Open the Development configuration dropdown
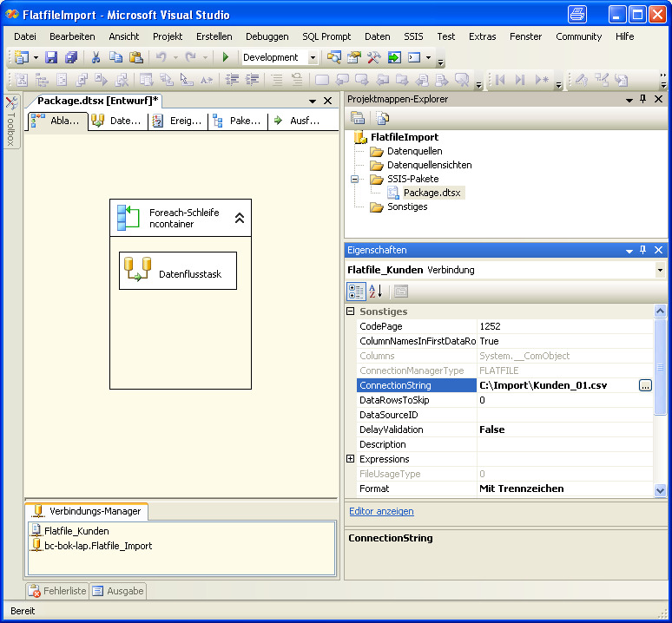672x623 pixels. tap(313, 57)
